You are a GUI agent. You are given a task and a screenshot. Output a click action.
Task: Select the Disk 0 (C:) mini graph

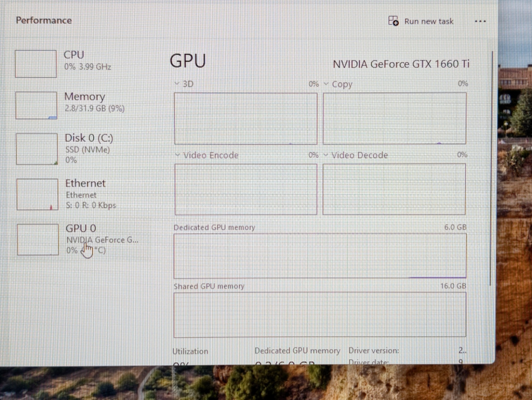[37, 149]
